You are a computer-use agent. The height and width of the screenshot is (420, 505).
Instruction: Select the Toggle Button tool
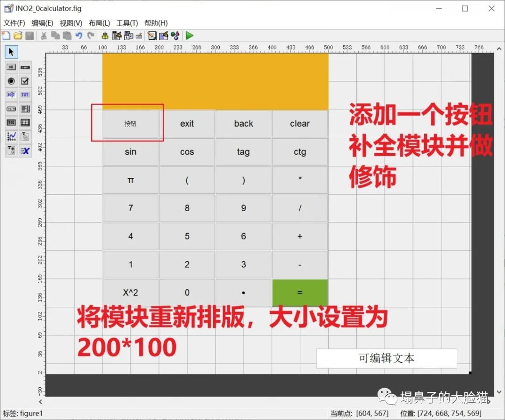point(12,123)
